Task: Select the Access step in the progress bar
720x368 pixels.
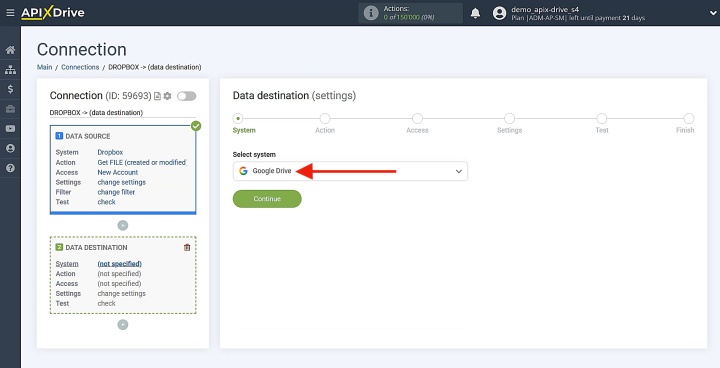Action: 417,119
